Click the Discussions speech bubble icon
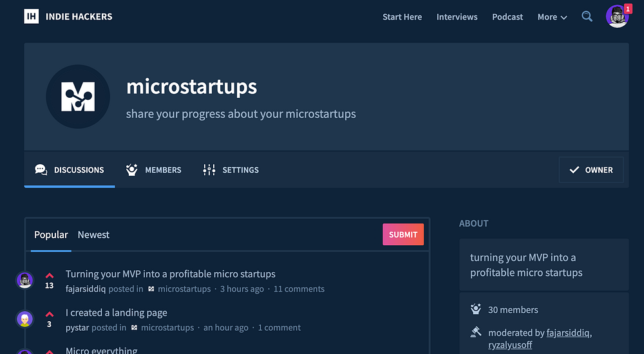The image size is (644, 354). [41, 170]
